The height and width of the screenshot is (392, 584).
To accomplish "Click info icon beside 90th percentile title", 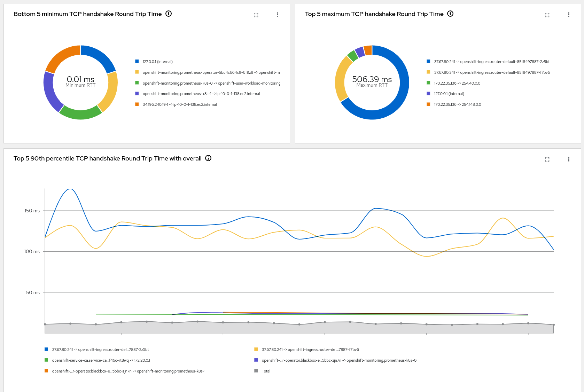I will click(x=208, y=158).
